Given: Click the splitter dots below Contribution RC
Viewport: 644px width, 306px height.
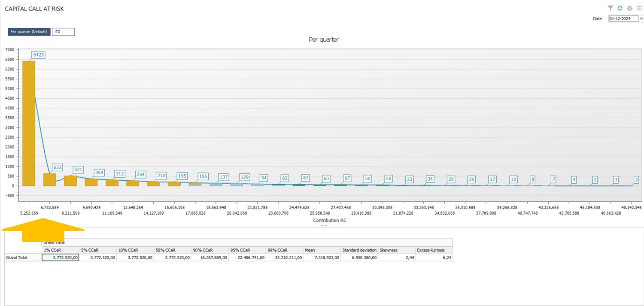Looking at the screenshot, I should coord(324,226).
